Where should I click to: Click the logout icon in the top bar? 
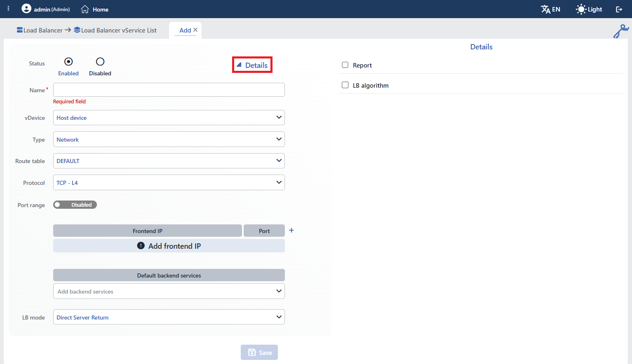[619, 9]
